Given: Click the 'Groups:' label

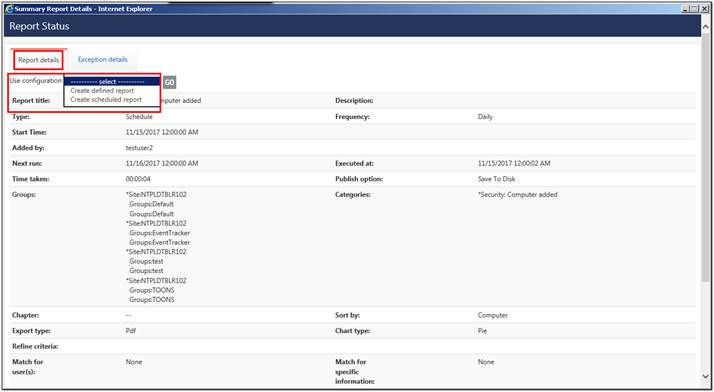Looking at the screenshot, I should click(24, 194).
